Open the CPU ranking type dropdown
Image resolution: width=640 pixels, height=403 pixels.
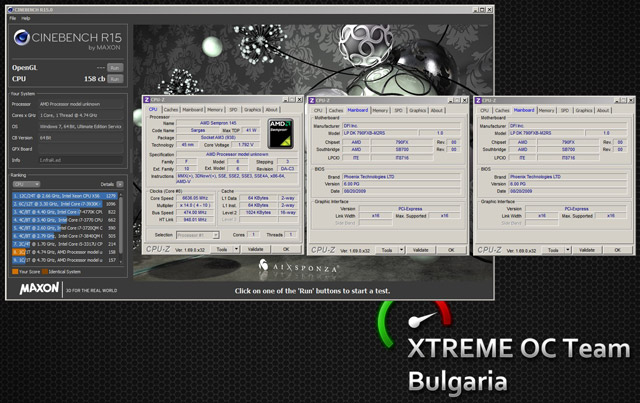click(x=26, y=184)
